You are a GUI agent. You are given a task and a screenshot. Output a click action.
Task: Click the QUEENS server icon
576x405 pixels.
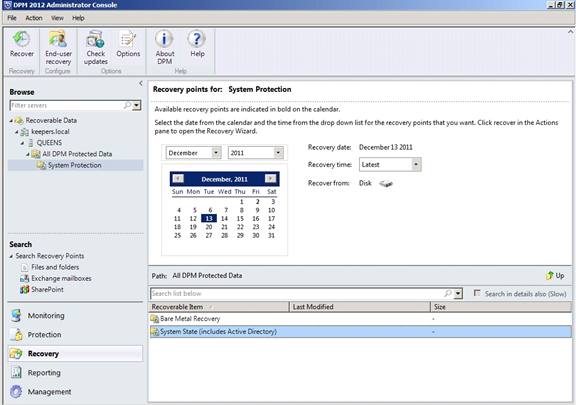click(31, 143)
